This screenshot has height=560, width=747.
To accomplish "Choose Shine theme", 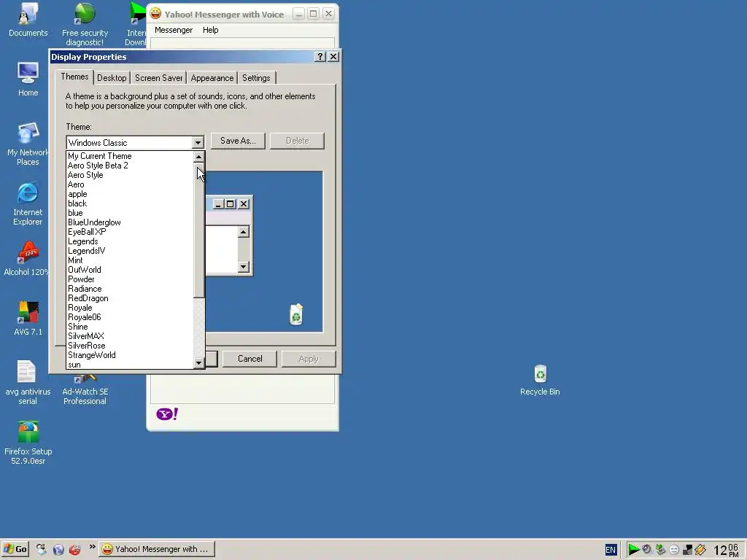I will (130, 327).
